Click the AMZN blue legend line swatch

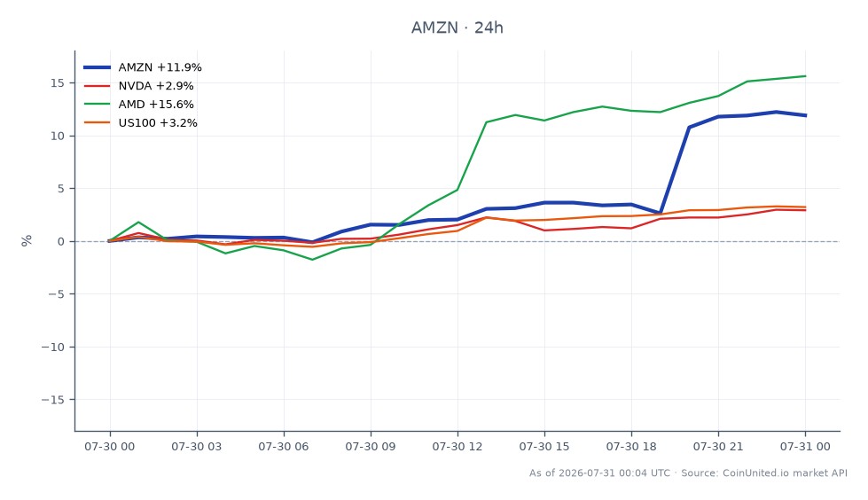(97, 67)
